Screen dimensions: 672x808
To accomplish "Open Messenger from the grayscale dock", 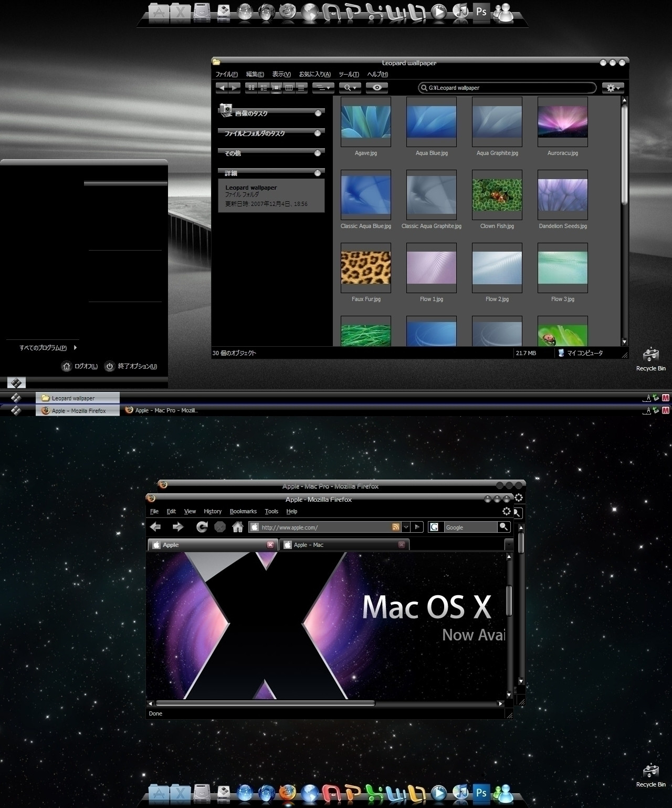I will [505, 13].
